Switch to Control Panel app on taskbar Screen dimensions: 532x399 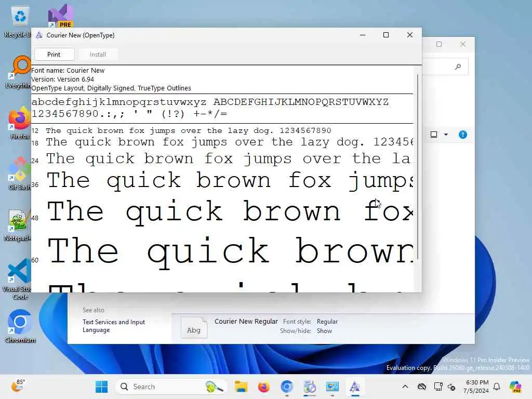point(332,387)
